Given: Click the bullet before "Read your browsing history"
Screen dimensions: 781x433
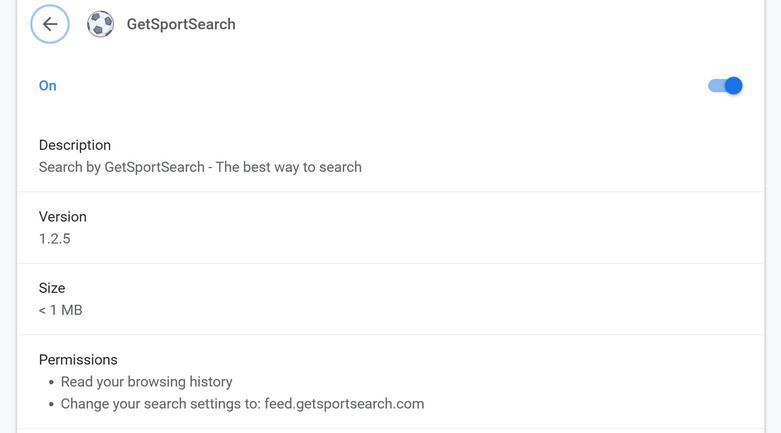Looking at the screenshot, I should [x=51, y=382].
